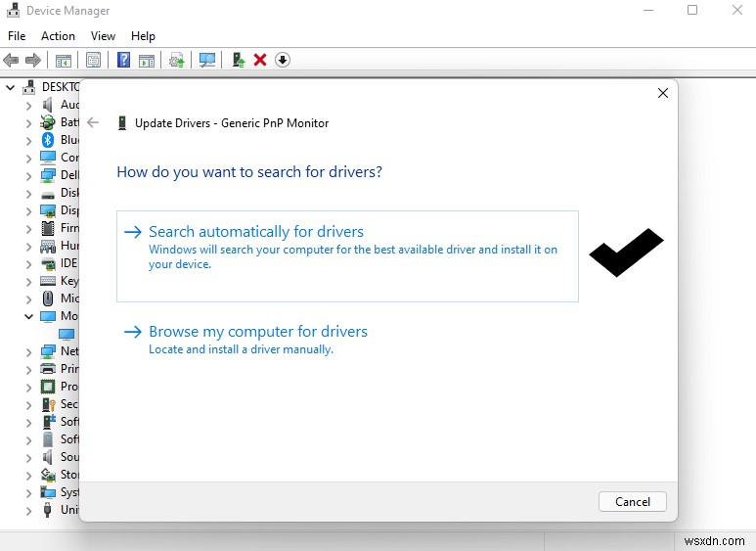Screen dimensions: 756x551
Task: Open the View menu
Action: pos(103,36)
